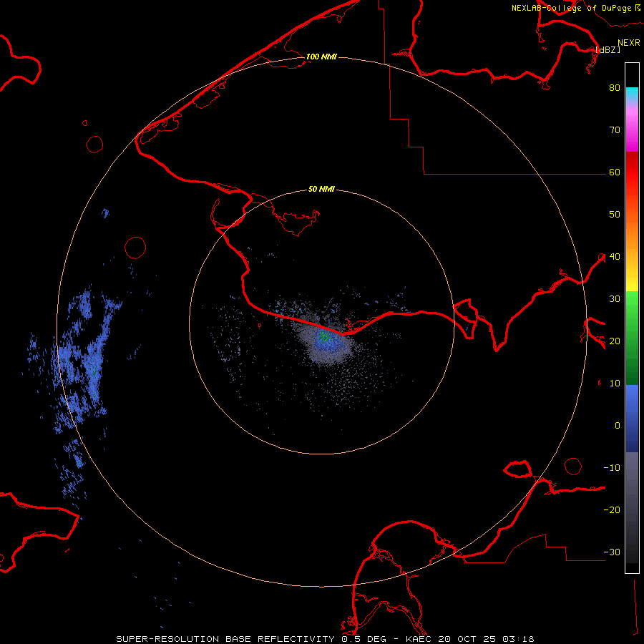Image resolution: width=644 pixels, height=644 pixels.
Task: Click the 70 value on the dBZ scale
Action: tap(615, 130)
